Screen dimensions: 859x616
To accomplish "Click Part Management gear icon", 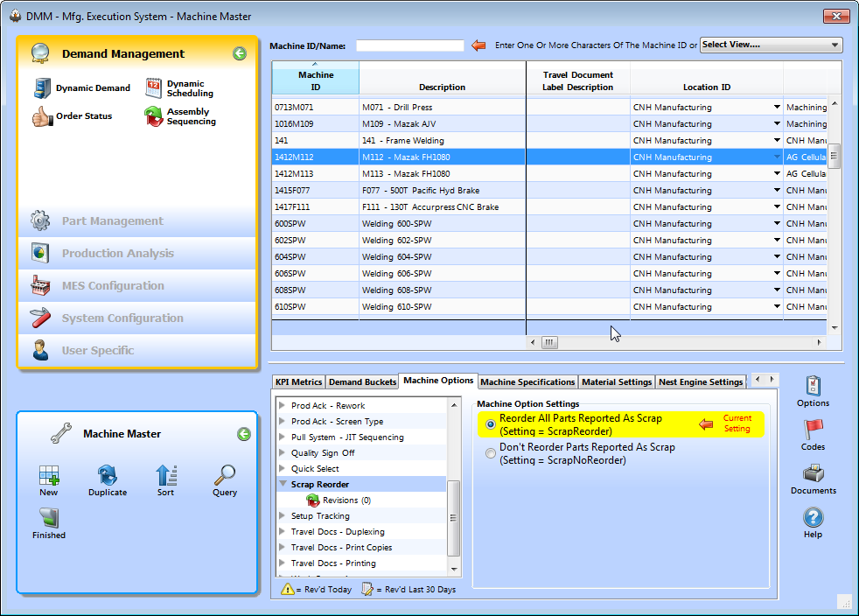I will coord(40,220).
